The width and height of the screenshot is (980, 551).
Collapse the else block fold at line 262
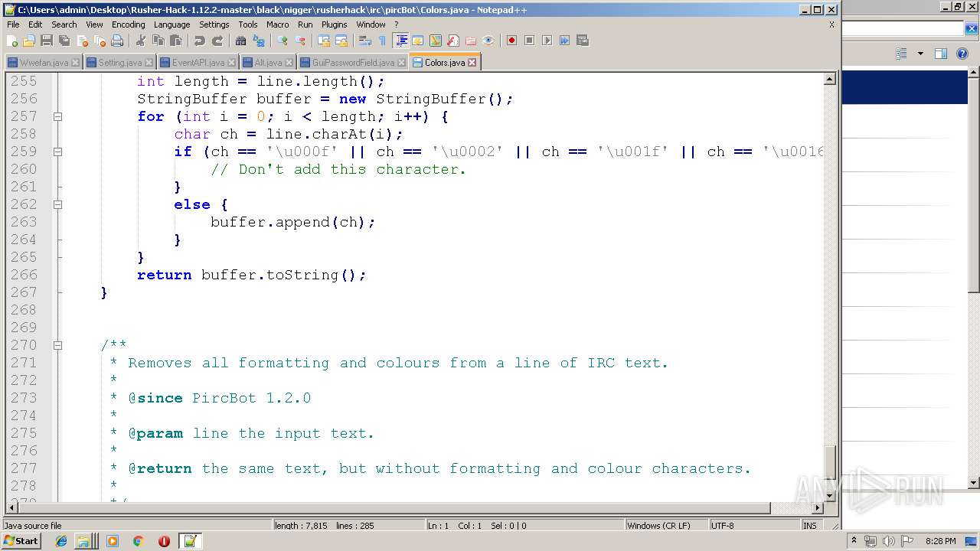point(57,205)
